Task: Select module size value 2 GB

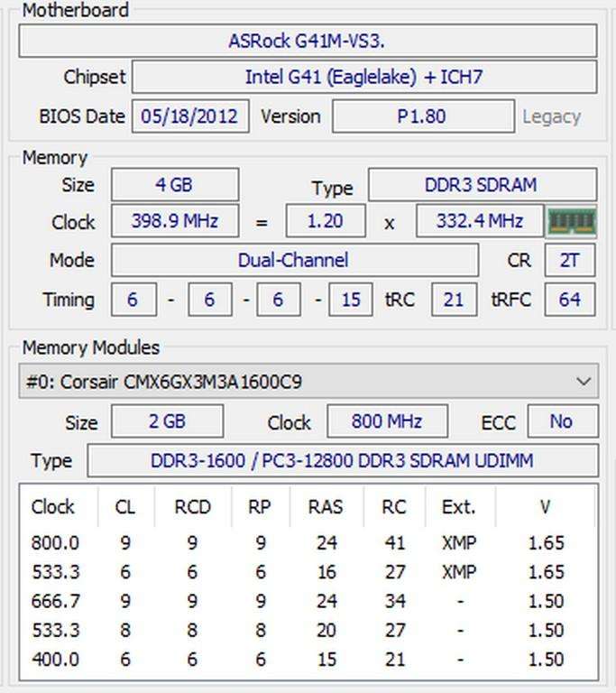Action: [x=167, y=421]
